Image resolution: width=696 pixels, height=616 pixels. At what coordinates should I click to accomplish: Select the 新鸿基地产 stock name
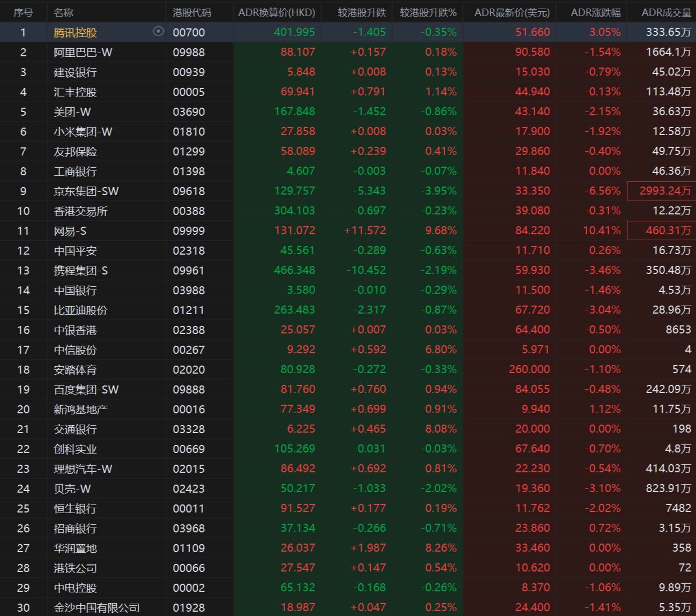tap(80, 410)
